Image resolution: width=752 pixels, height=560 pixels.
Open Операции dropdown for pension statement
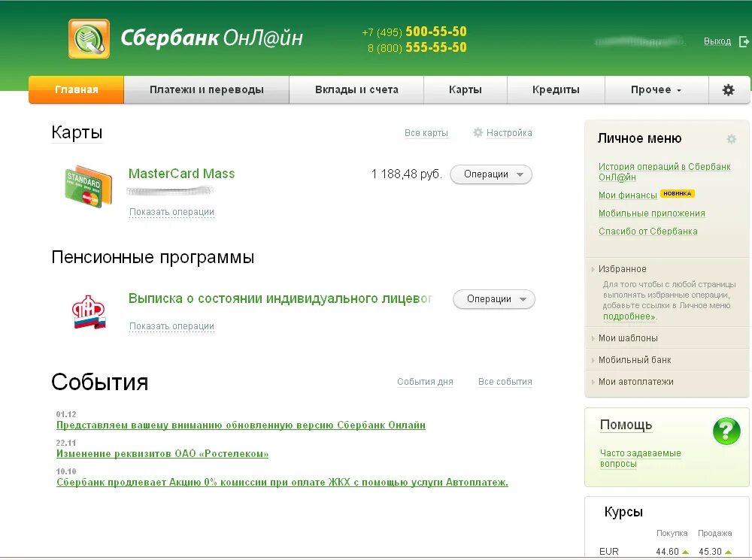[494, 299]
